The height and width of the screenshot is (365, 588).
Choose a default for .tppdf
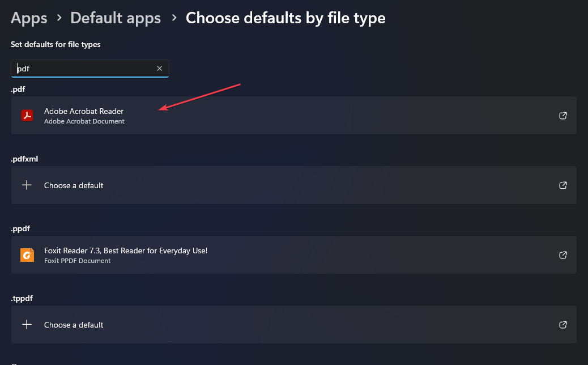pyautogui.click(x=293, y=325)
